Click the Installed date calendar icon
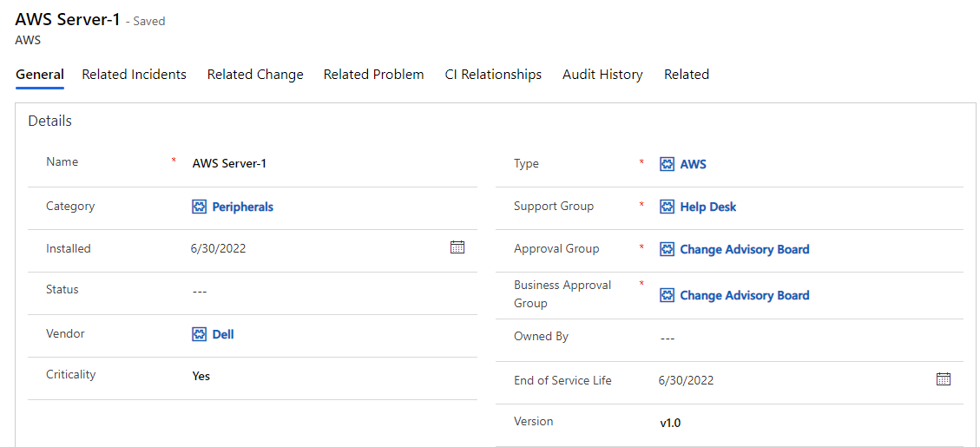Image resolution: width=980 pixels, height=447 pixels. [x=457, y=247]
